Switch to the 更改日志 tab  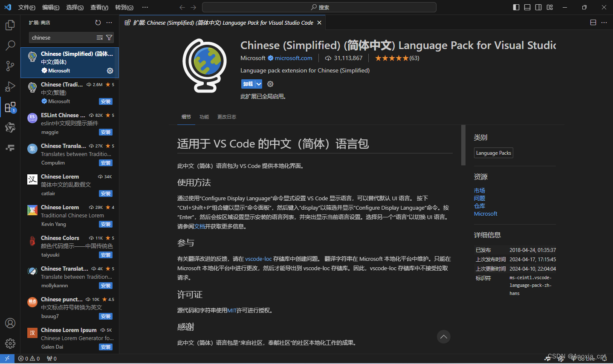(227, 116)
